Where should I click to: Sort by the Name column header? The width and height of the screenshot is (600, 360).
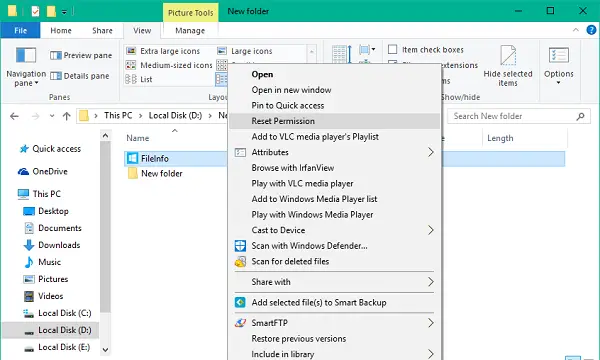click(138, 138)
